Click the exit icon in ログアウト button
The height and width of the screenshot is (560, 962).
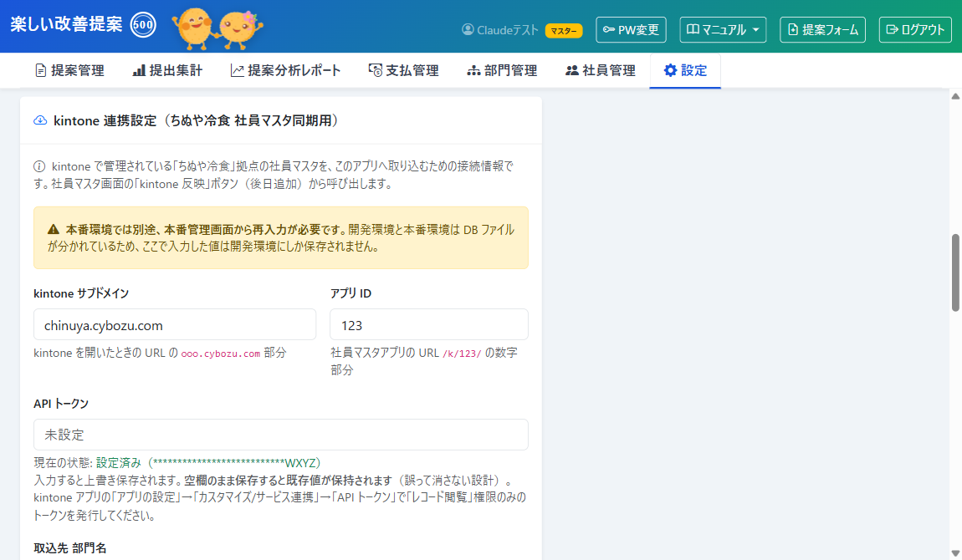(893, 29)
